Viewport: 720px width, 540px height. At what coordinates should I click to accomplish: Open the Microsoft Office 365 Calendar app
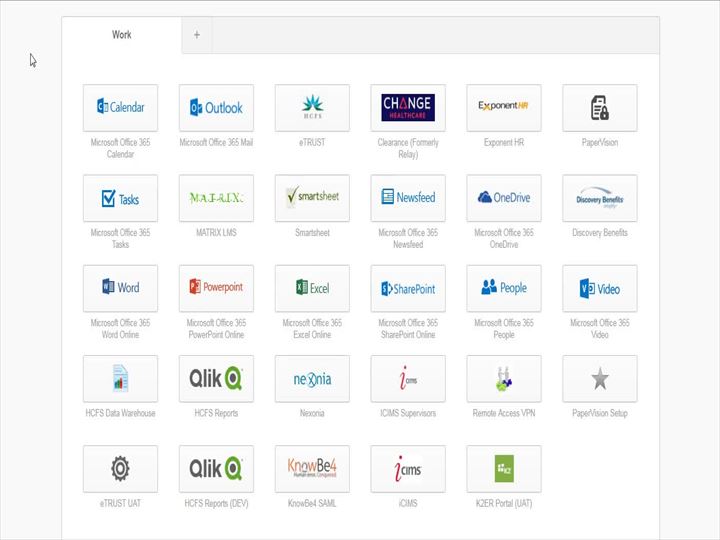pos(120,107)
